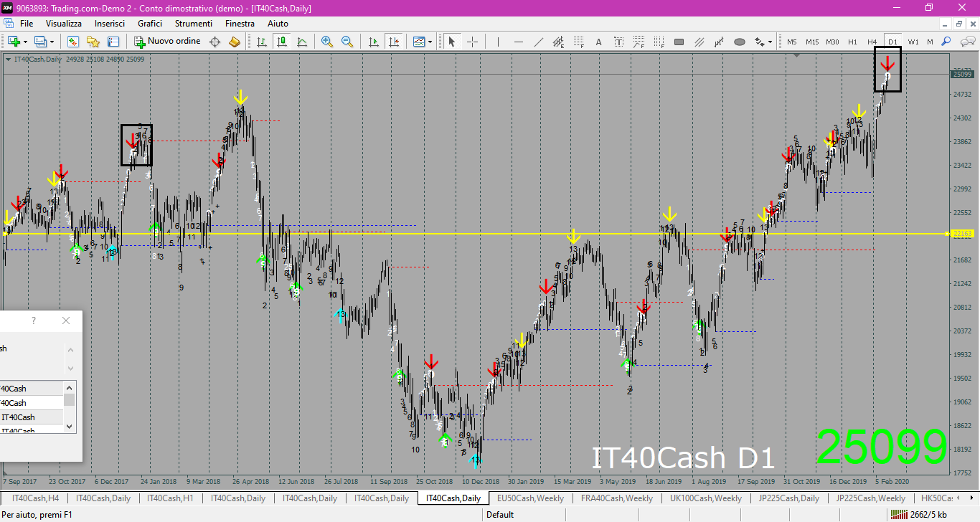This screenshot has height=522, width=980.
Task: Toggle chart shift from right edge
Action: pyautogui.click(x=393, y=42)
